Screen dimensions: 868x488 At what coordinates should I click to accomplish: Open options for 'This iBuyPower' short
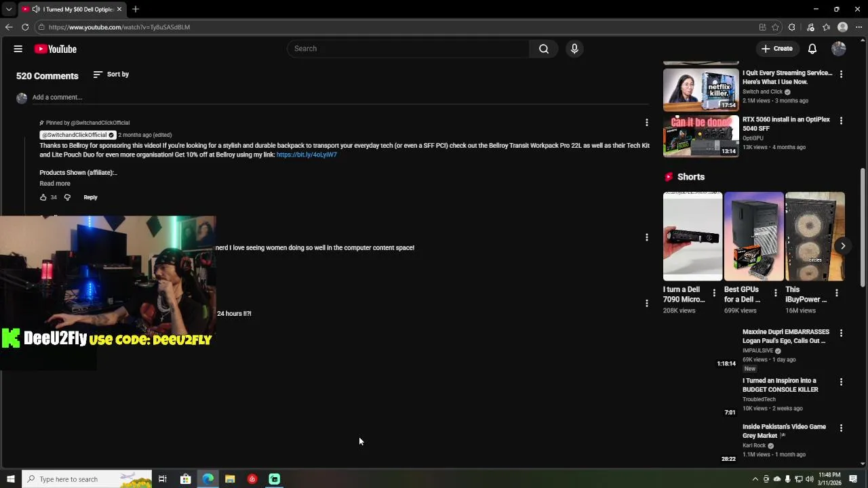[x=837, y=293]
